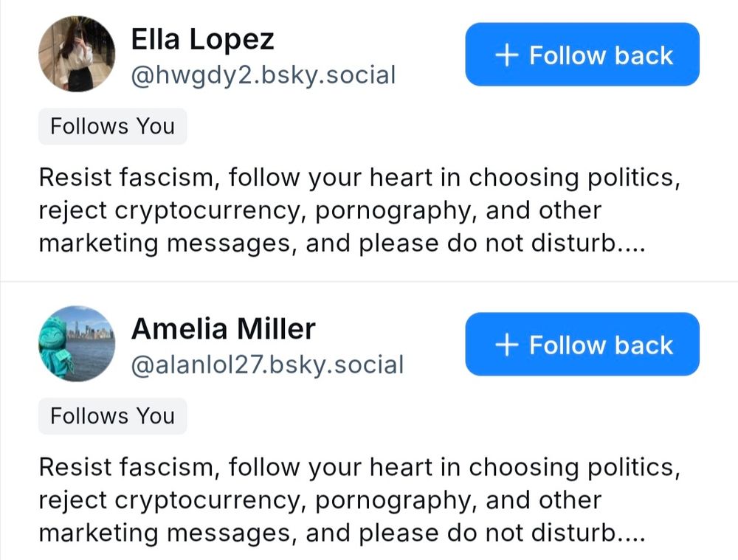Follow back Amelia Miller
738x560 pixels.
(x=582, y=345)
